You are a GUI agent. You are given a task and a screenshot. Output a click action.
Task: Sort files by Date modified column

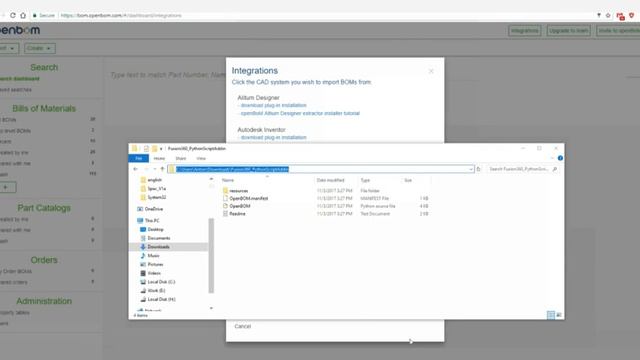click(x=331, y=180)
